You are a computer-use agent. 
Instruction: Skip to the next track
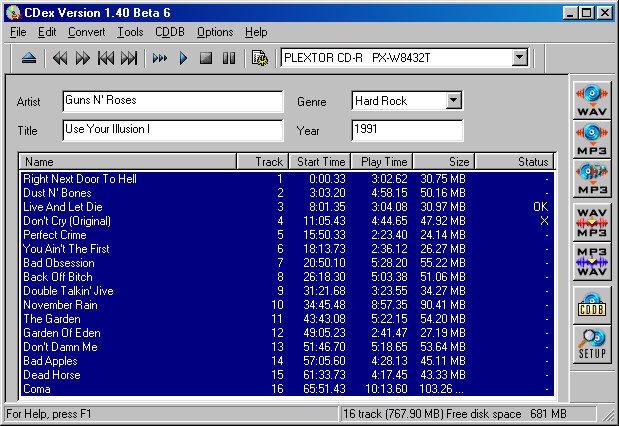coord(129,58)
